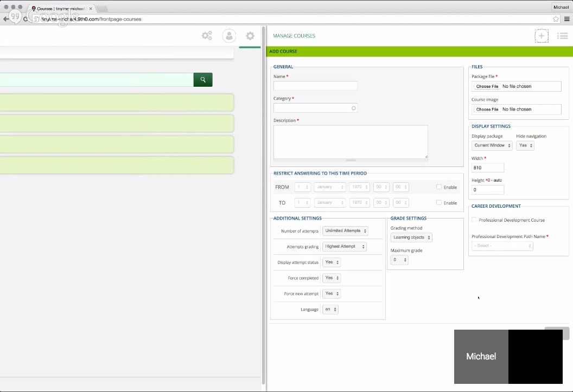Open the user profile icon

[229, 36]
